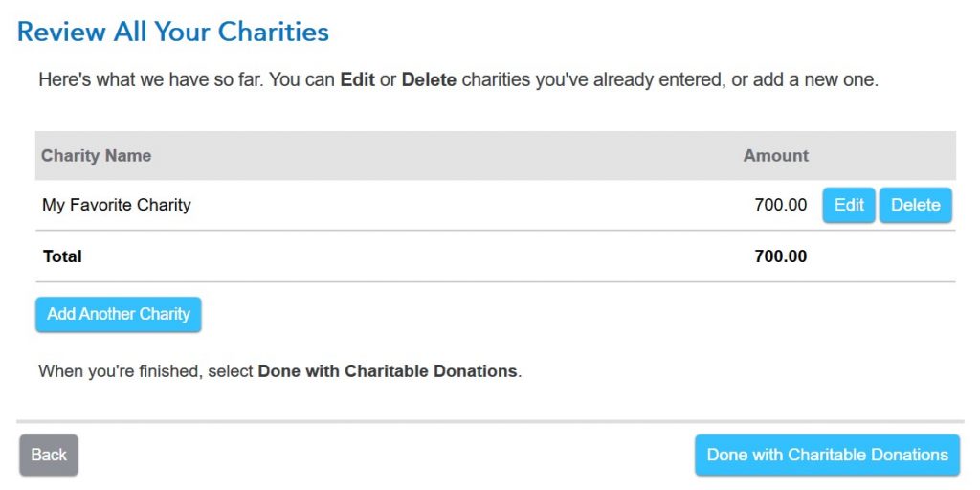This screenshot has width=980, height=490.
Task: Click the bold Done with Charitable Donations sentence text
Action: tap(388, 371)
